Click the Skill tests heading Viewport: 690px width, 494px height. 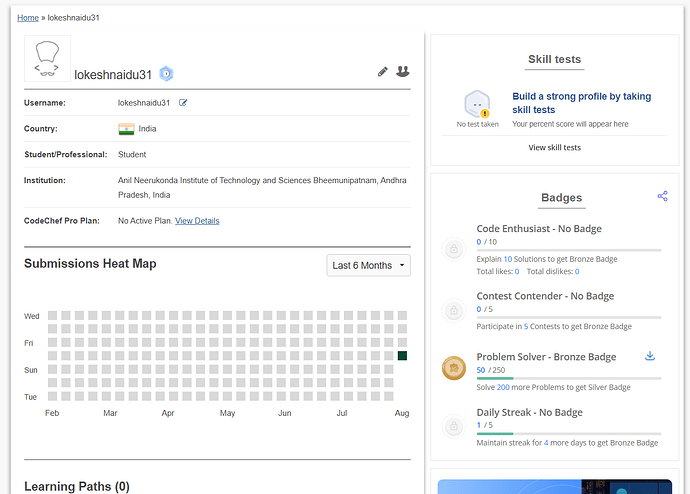point(554,59)
